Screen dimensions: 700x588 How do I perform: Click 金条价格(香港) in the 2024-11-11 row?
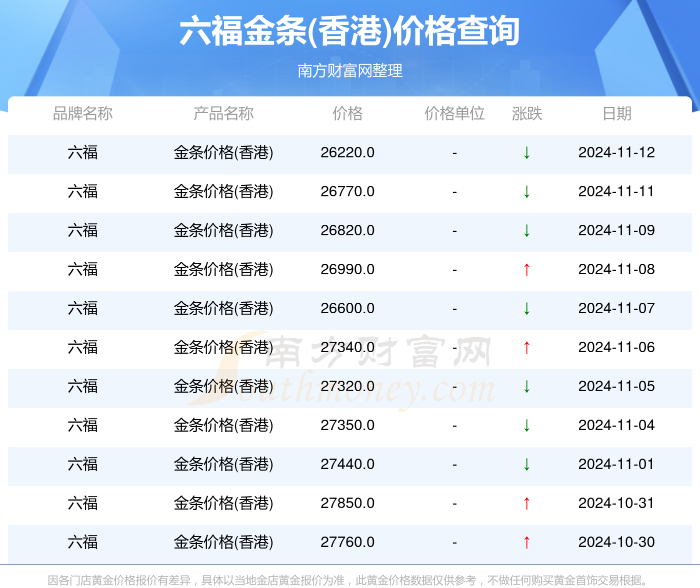point(223,191)
